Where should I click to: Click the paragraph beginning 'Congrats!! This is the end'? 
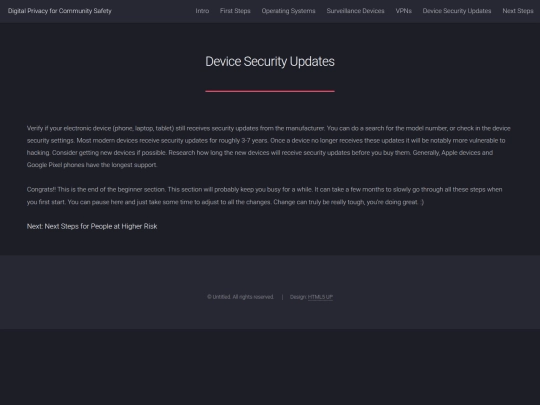(264, 196)
